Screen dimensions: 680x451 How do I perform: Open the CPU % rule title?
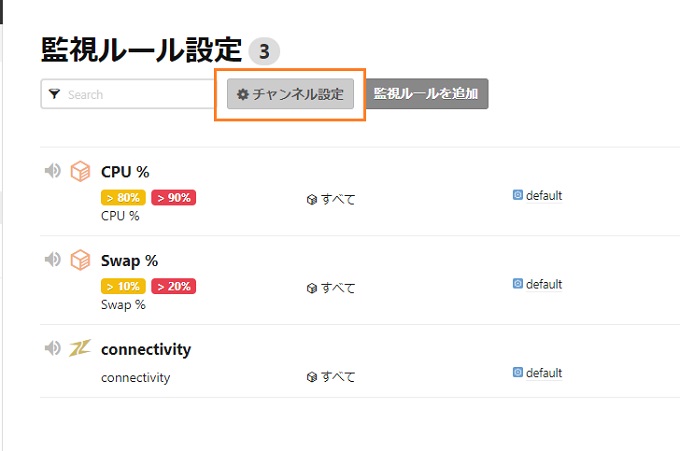(125, 172)
